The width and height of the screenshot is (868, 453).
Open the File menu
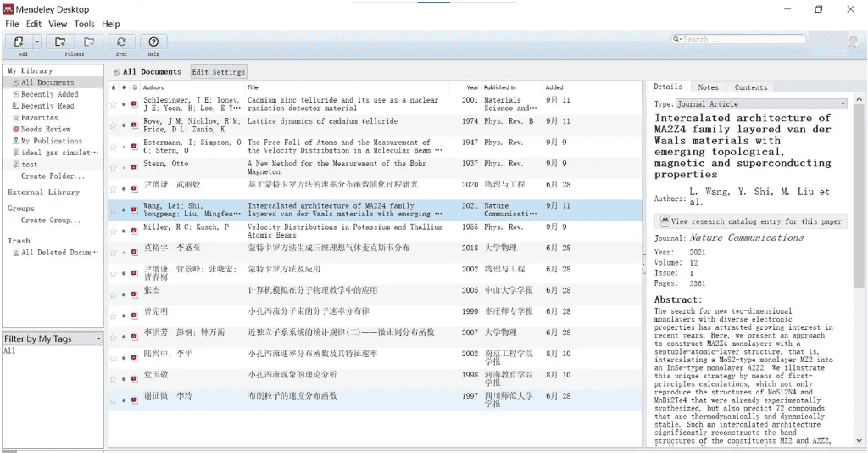point(12,24)
